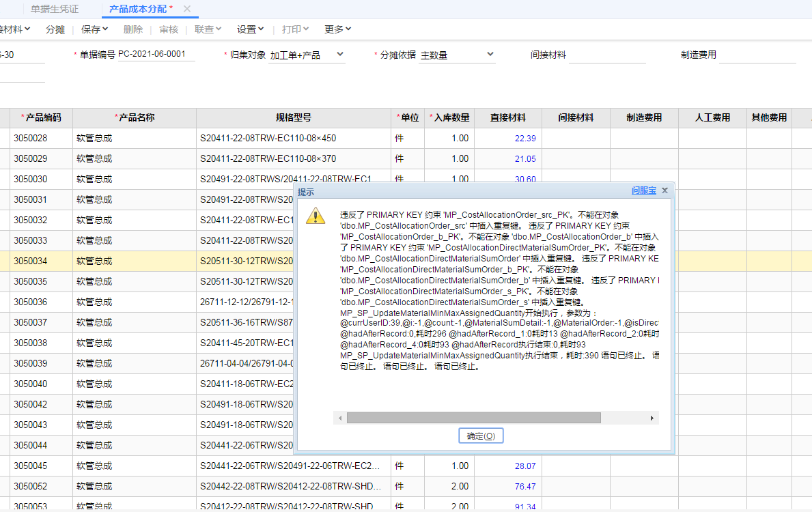Click the 单据编号 input field
The height and width of the screenshot is (512, 812).
coord(156,55)
